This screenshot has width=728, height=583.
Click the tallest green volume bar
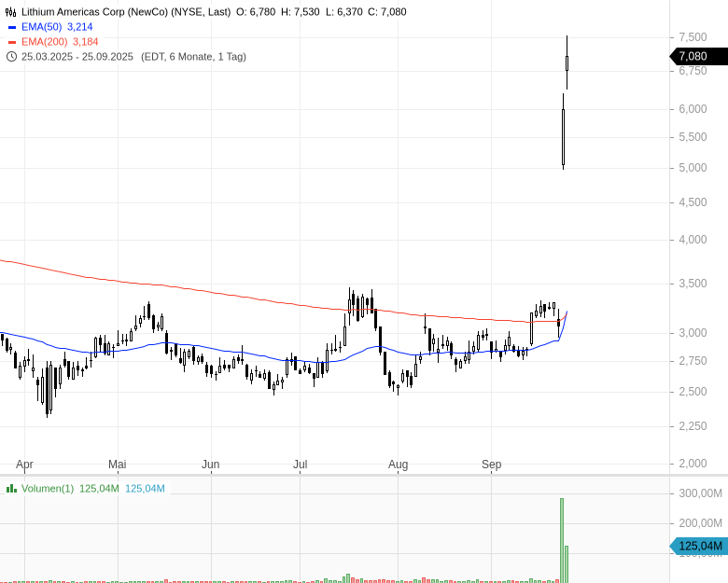coord(562,540)
